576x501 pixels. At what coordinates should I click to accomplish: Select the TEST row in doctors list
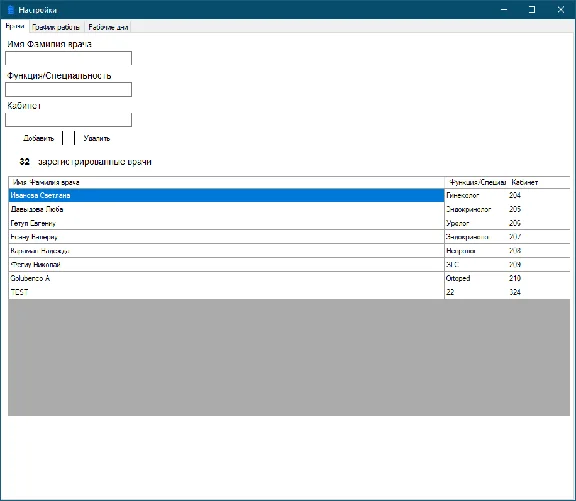pos(289,292)
